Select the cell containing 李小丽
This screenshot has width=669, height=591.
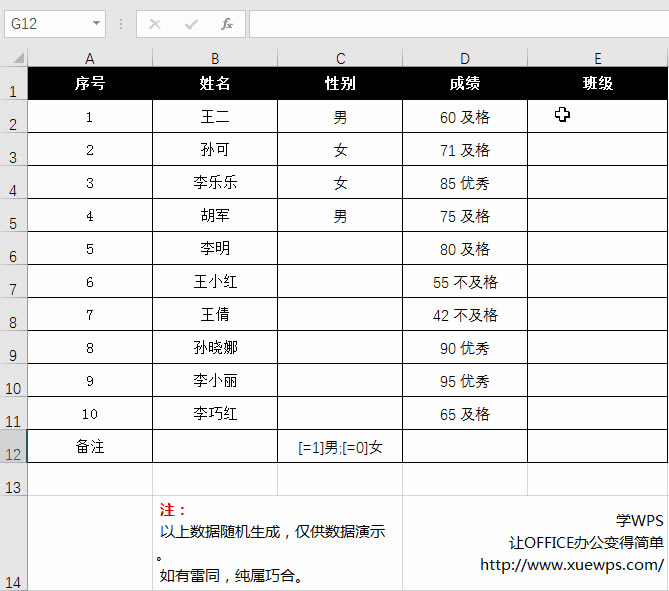coord(215,380)
